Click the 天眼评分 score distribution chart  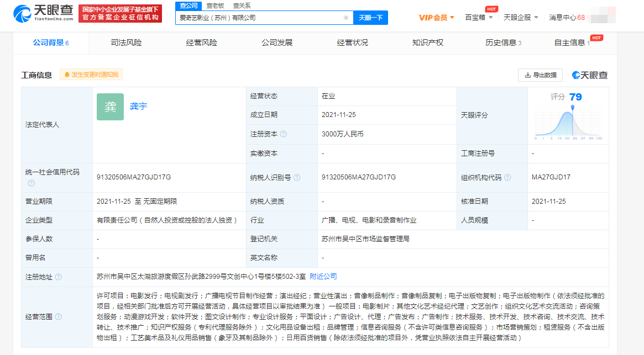(568, 123)
